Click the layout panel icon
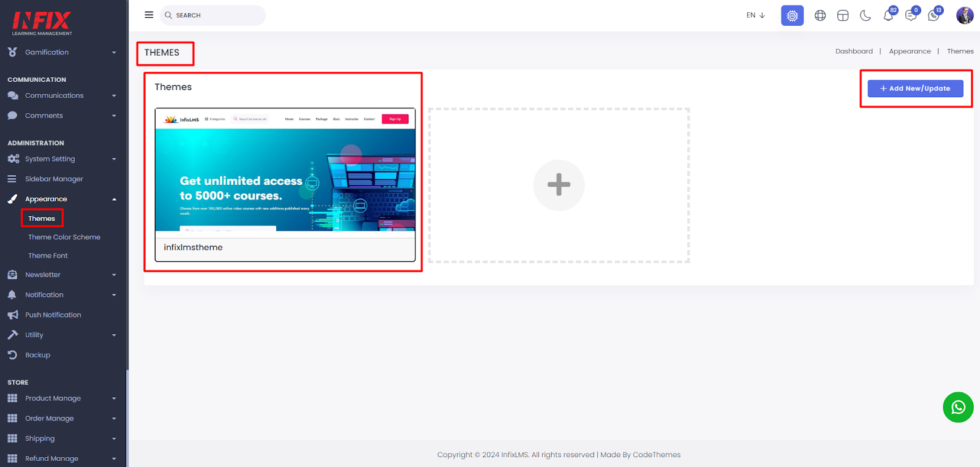Image resolution: width=980 pixels, height=467 pixels. pyautogui.click(x=843, y=15)
